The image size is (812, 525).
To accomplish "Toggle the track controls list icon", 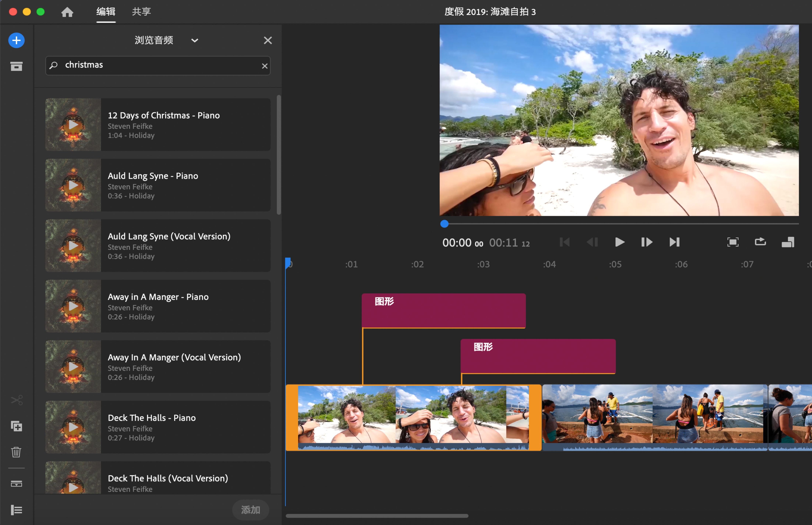I will coord(16,510).
